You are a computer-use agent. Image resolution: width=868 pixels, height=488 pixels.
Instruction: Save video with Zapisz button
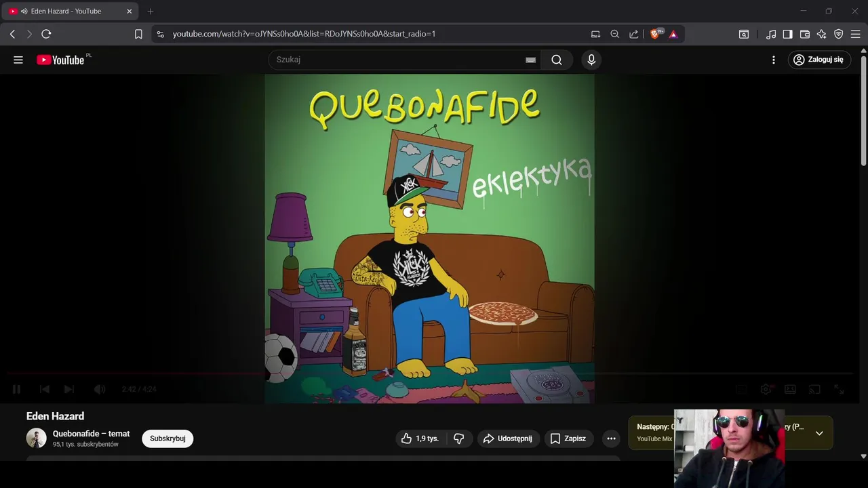[568, 439]
